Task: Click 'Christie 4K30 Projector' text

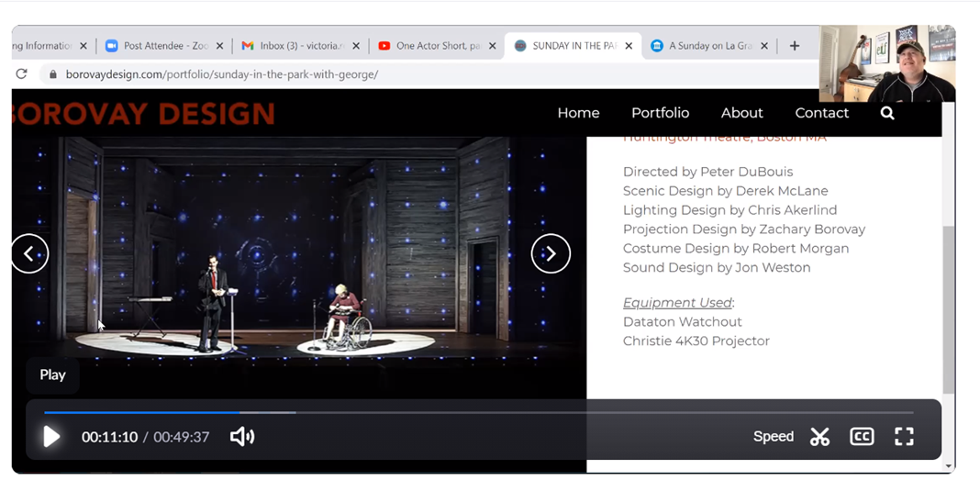Action: [x=696, y=341]
